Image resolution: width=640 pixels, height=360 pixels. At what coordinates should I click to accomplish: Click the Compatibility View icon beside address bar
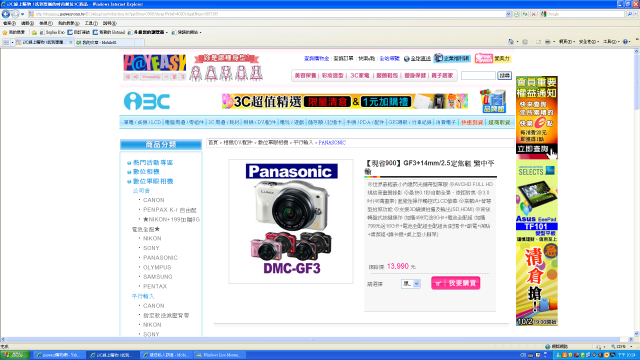point(517,14)
